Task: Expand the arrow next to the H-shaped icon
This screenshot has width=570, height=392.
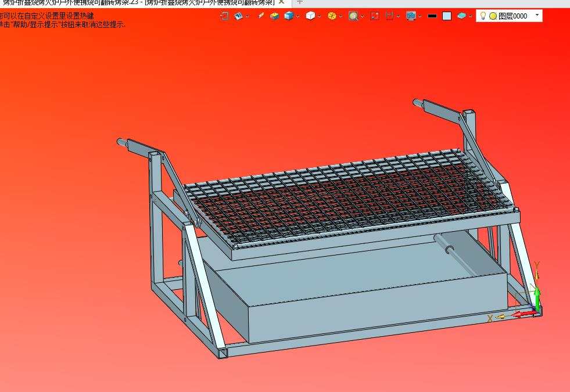Action: 398,16
